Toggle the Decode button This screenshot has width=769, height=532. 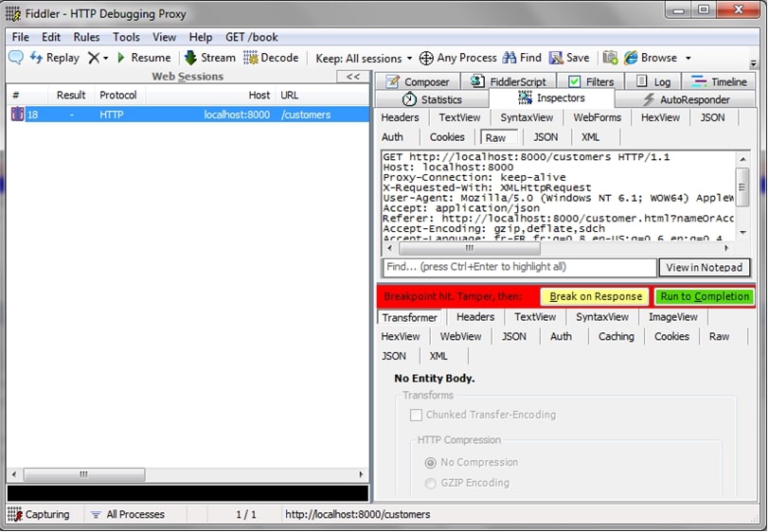[x=271, y=58]
